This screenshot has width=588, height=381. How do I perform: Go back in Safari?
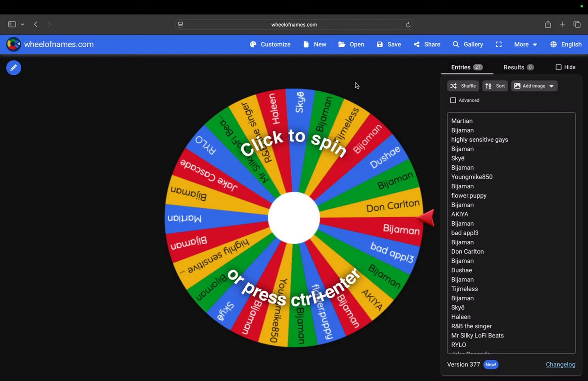click(x=35, y=24)
